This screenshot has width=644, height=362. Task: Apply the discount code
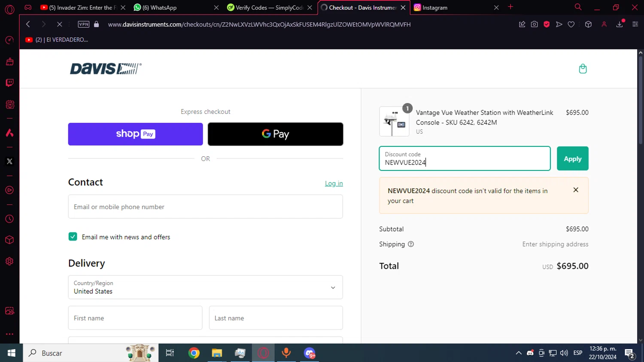(x=573, y=158)
